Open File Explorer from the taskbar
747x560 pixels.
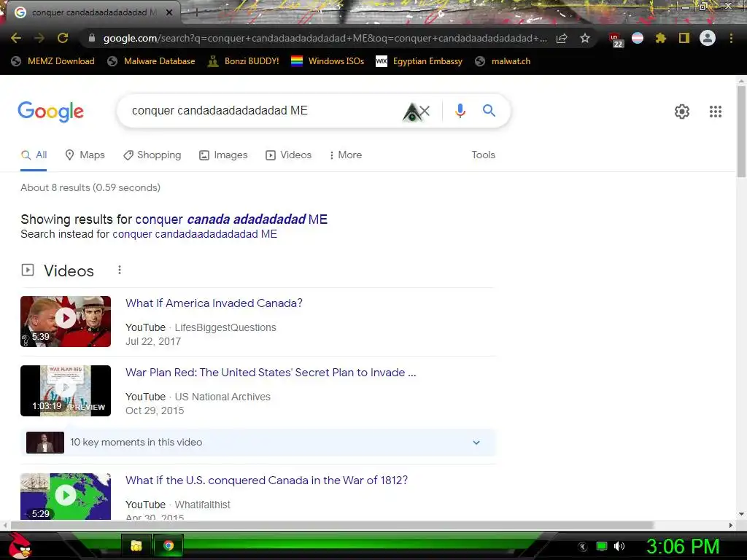[x=136, y=545]
